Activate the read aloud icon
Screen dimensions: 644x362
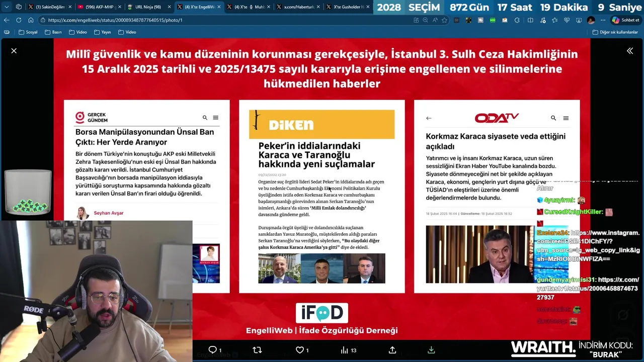click(435, 20)
